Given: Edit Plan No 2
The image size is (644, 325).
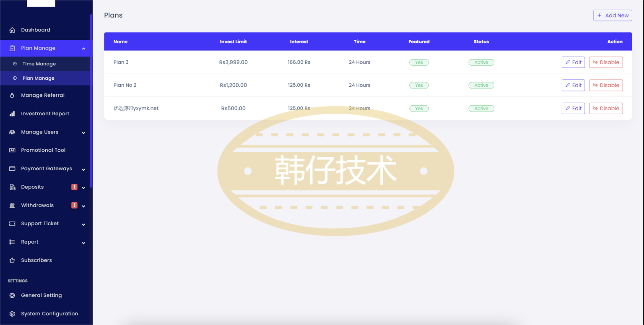Looking at the screenshot, I should click(573, 85).
